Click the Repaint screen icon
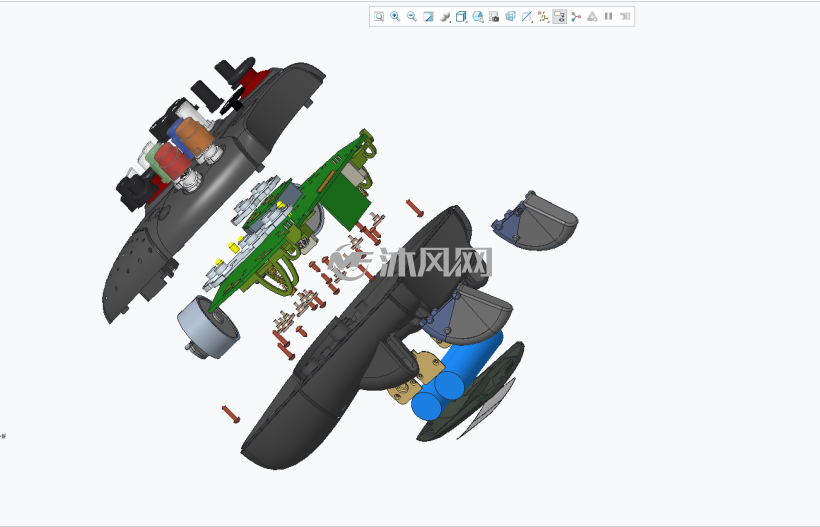The image size is (820, 527). (428, 17)
